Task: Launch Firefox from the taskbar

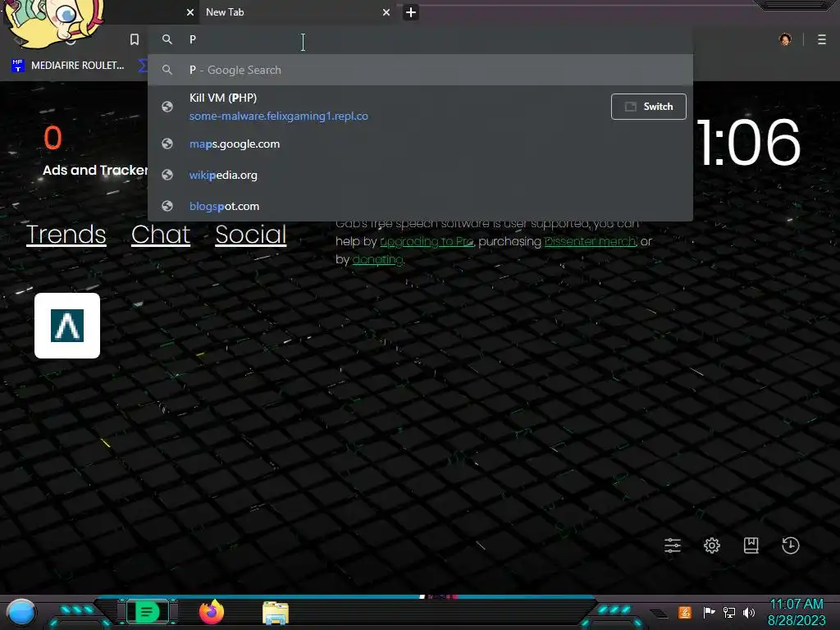Action: coord(212,612)
